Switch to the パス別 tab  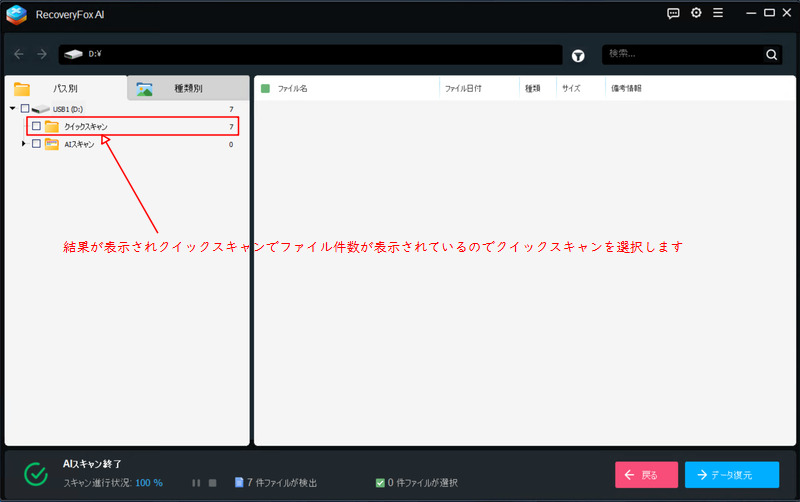(x=65, y=89)
